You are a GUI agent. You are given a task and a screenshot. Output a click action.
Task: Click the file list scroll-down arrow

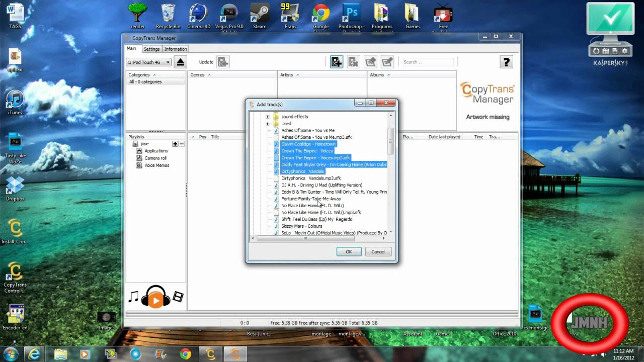(x=390, y=232)
